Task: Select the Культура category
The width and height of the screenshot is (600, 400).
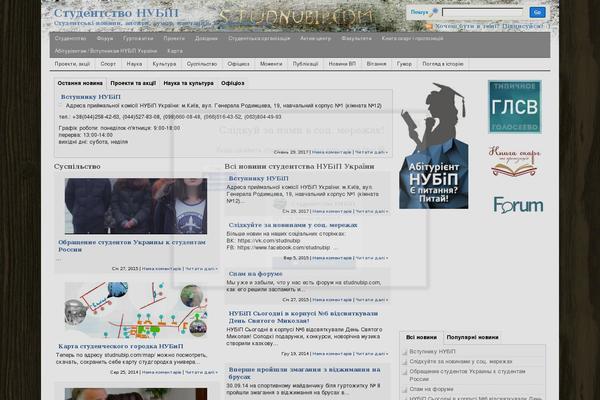Action: click(x=164, y=64)
